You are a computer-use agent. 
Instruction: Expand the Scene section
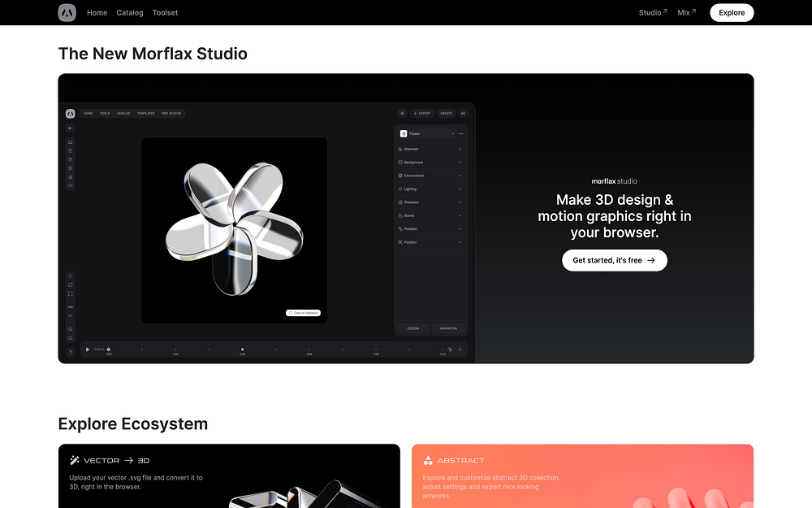(x=430, y=215)
